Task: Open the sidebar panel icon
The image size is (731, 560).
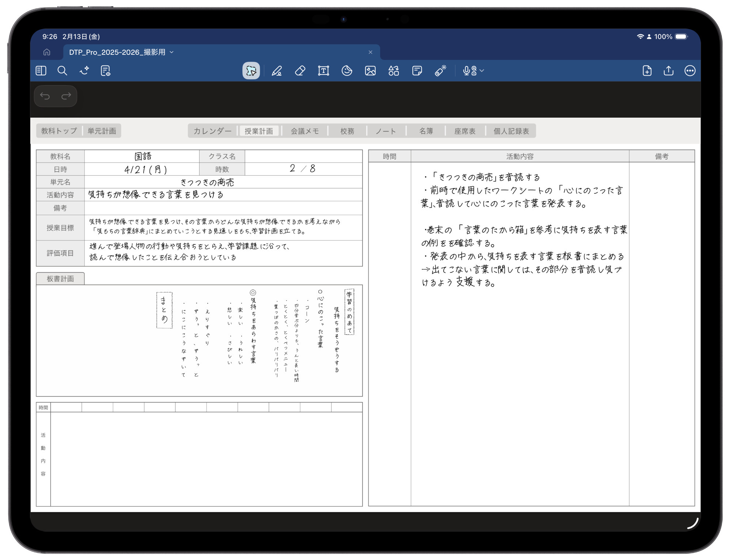Action: pyautogui.click(x=41, y=71)
